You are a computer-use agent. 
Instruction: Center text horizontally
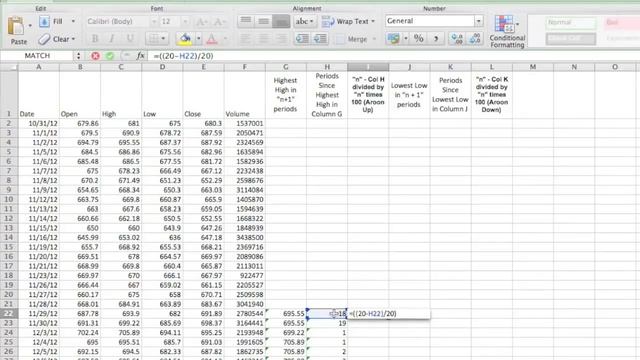(264, 39)
